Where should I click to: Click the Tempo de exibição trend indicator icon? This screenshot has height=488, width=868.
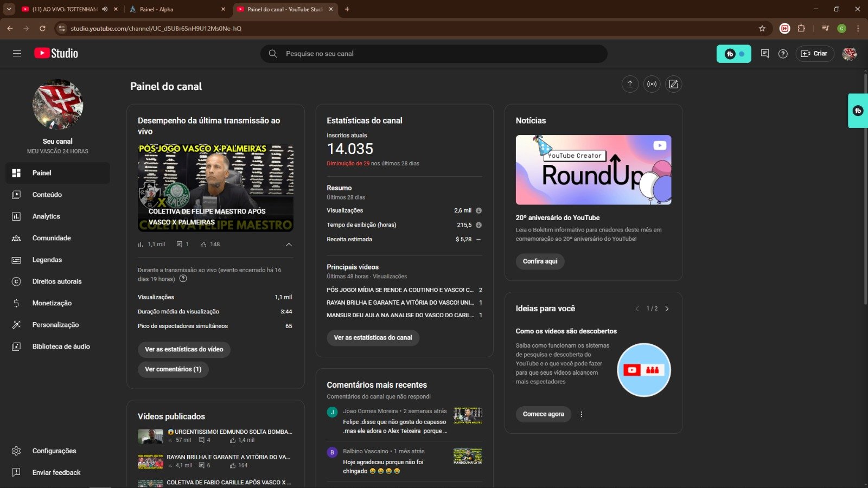point(478,225)
